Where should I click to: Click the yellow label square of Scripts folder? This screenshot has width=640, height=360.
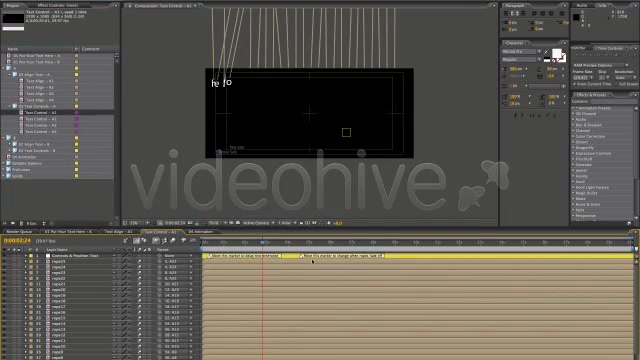76,176
